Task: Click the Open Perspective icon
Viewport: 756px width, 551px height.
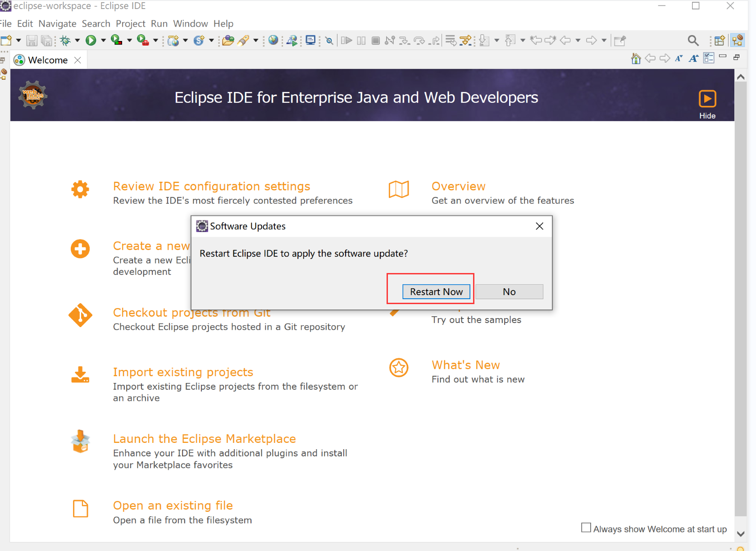Action: point(720,41)
